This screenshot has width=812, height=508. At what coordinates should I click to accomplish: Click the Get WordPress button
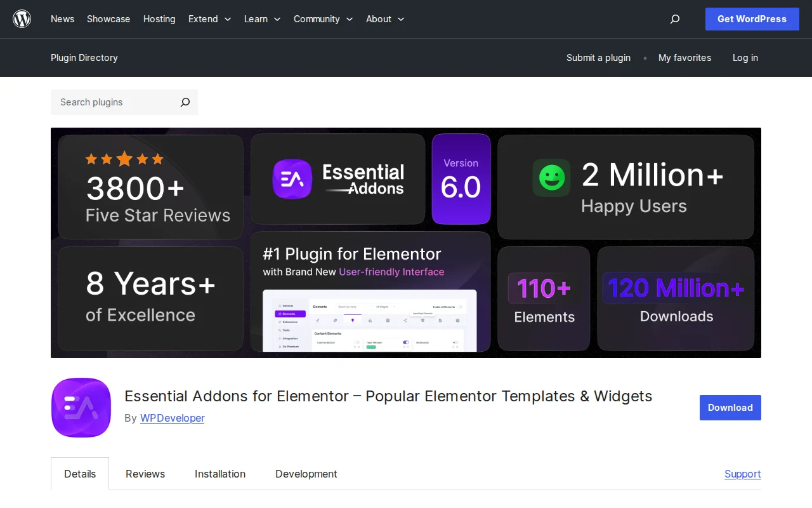pos(752,19)
